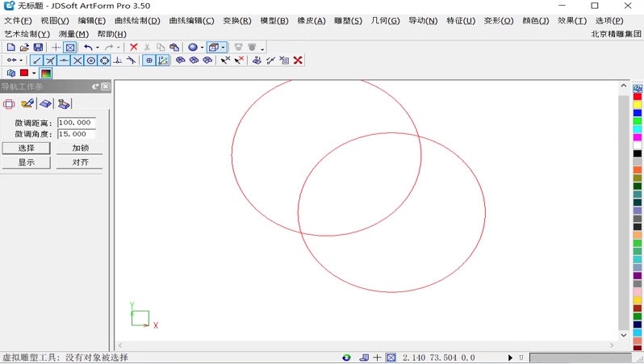Select the red frame icon in navigation panel
Viewport: 644px width, 364px height.
tap(9, 104)
